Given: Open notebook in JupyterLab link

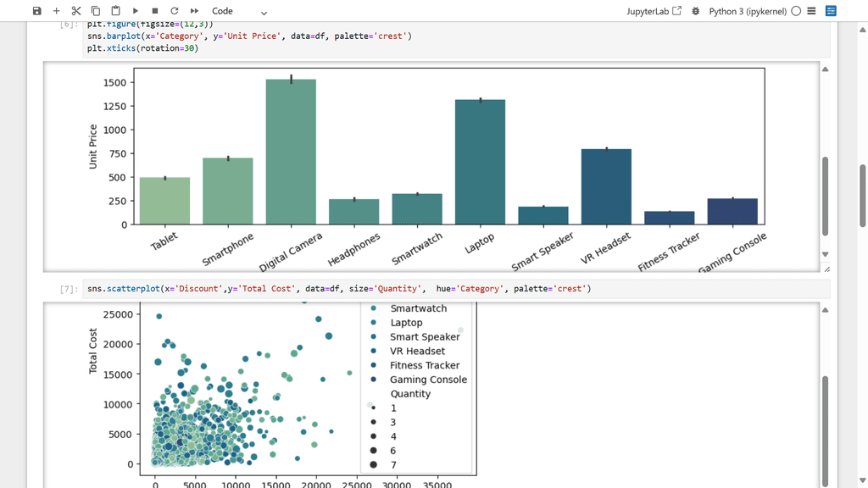Looking at the screenshot, I should pyautogui.click(x=654, y=11).
